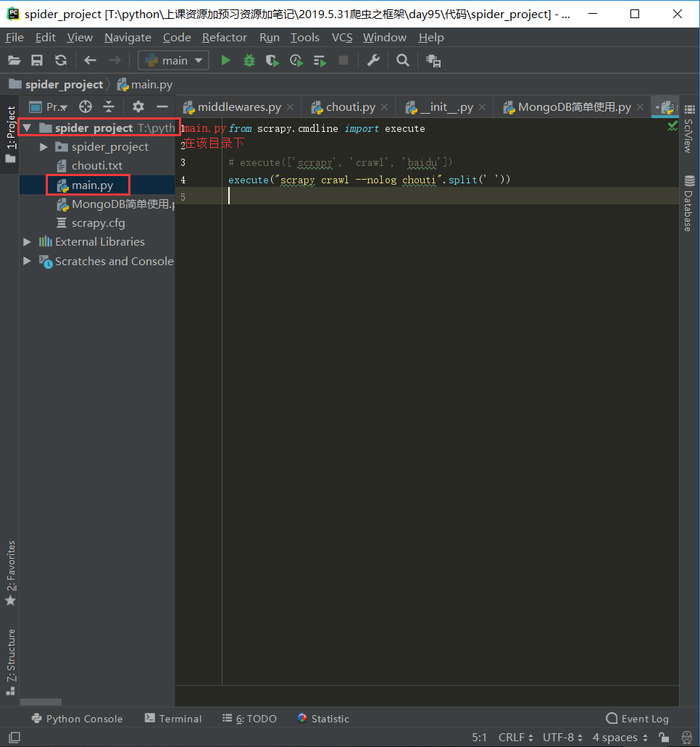Click the Search Everywhere magnifier icon
This screenshot has height=747, width=700.
point(403,61)
